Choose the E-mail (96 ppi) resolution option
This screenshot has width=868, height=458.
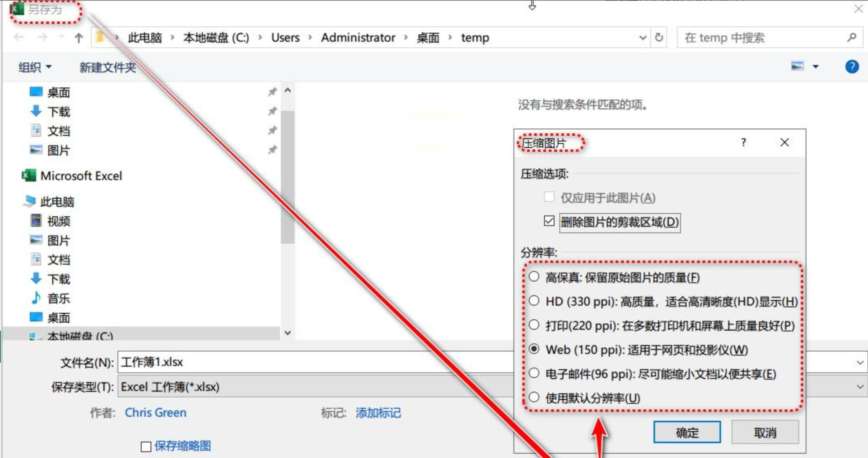pos(534,373)
